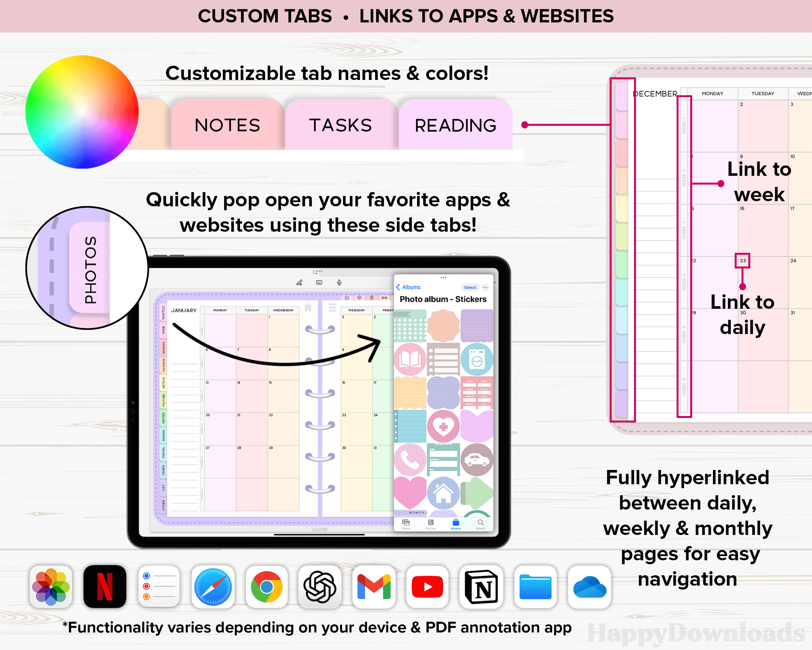Click the highlighted date 23 in December
Screen dimensions: 812x650
click(742, 260)
